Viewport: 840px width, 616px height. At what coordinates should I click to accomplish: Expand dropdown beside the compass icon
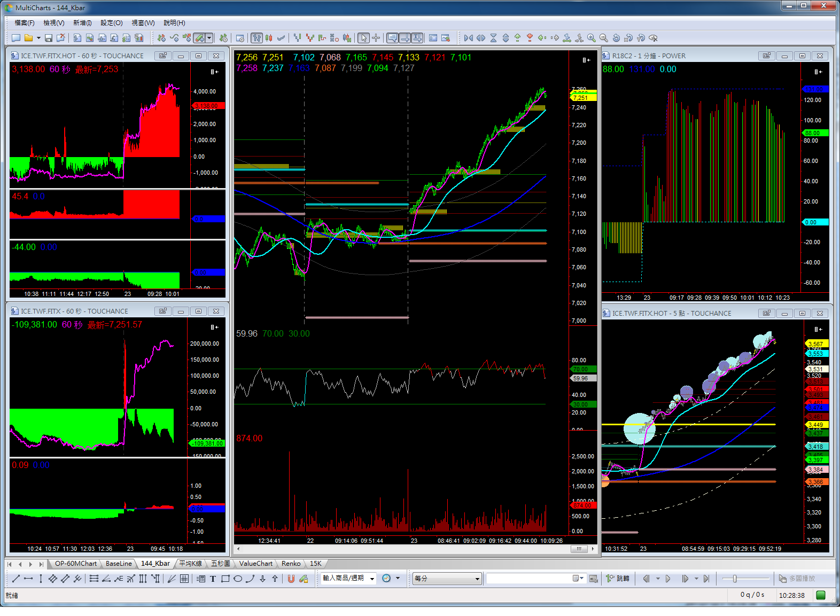(x=398, y=579)
